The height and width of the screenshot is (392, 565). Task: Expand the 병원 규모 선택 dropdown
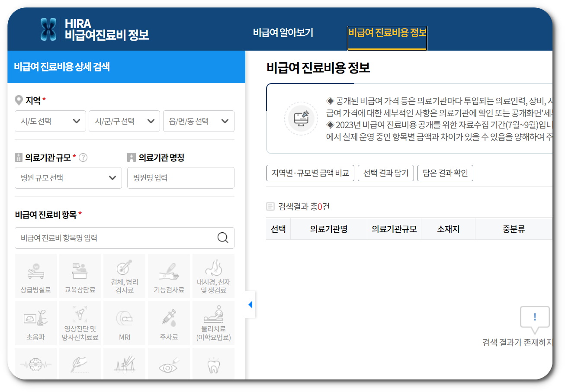point(68,178)
